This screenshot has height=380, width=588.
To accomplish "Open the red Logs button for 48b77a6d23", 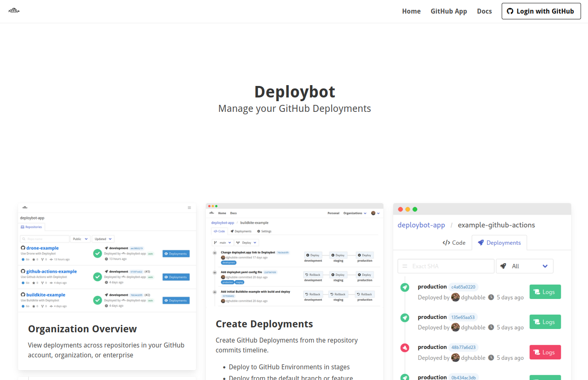I will click(545, 352).
